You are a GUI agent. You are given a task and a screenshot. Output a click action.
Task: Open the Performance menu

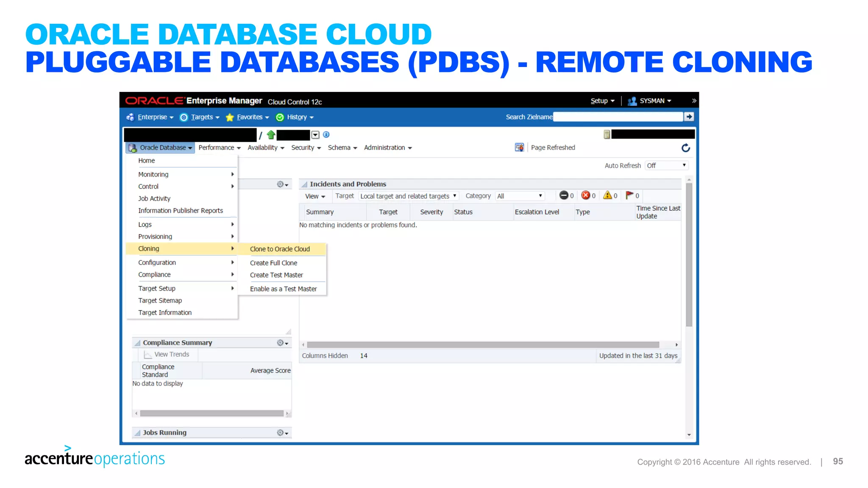click(220, 147)
